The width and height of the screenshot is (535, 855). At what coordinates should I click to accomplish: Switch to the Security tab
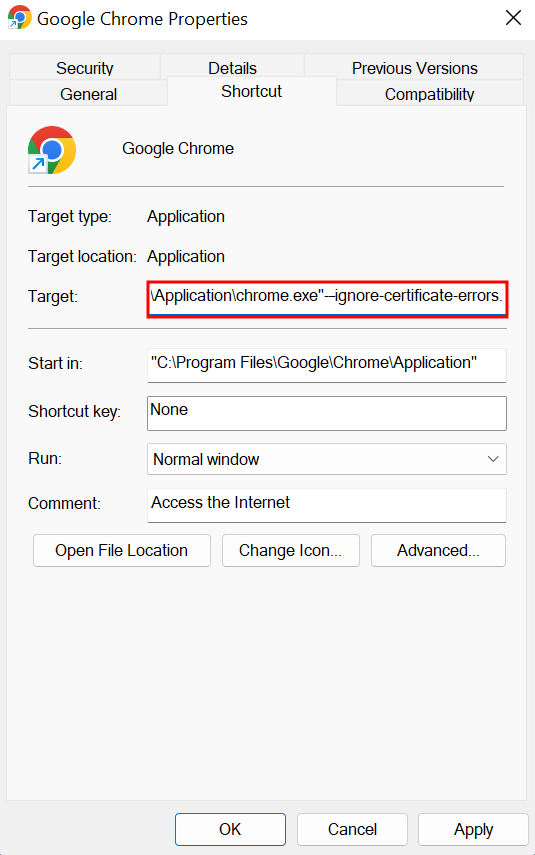tap(85, 68)
